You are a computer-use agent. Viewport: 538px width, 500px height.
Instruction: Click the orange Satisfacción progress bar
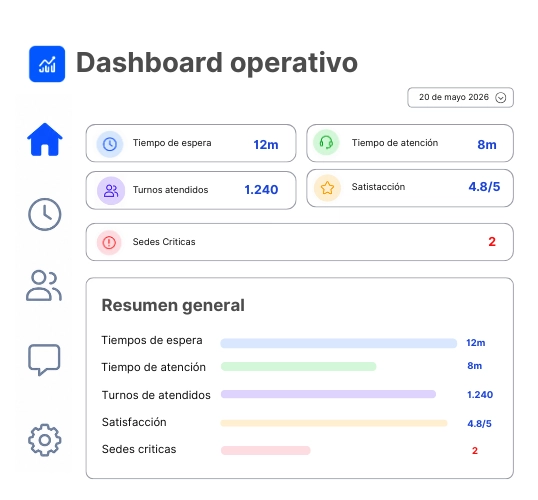(x=334, y=423)
